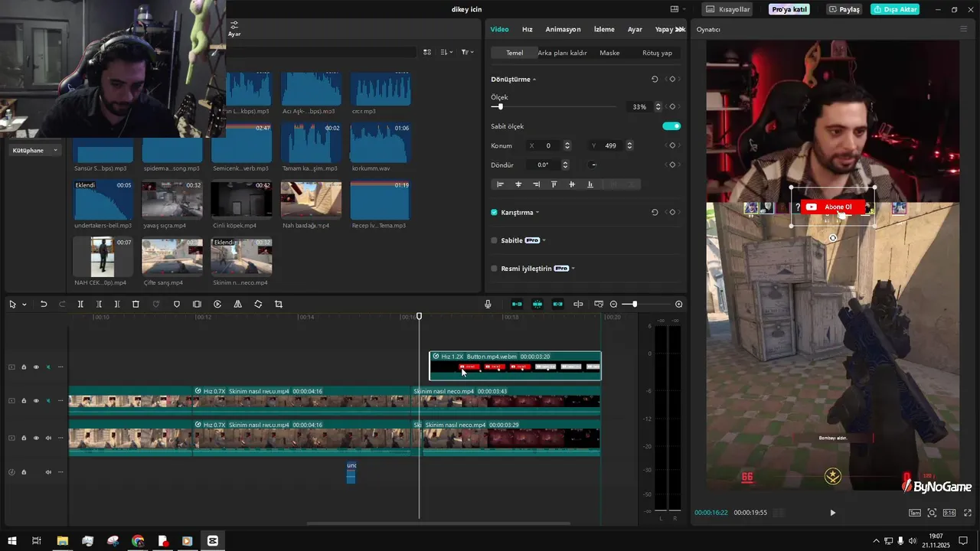This screenshot has height=551, width=980.
Task: Enable the Resmi iyileştirin checkbox
Action: pos(494,269)
